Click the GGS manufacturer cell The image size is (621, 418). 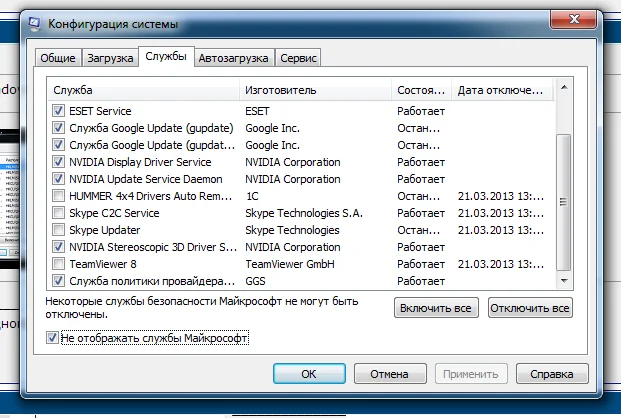[255, 281]
